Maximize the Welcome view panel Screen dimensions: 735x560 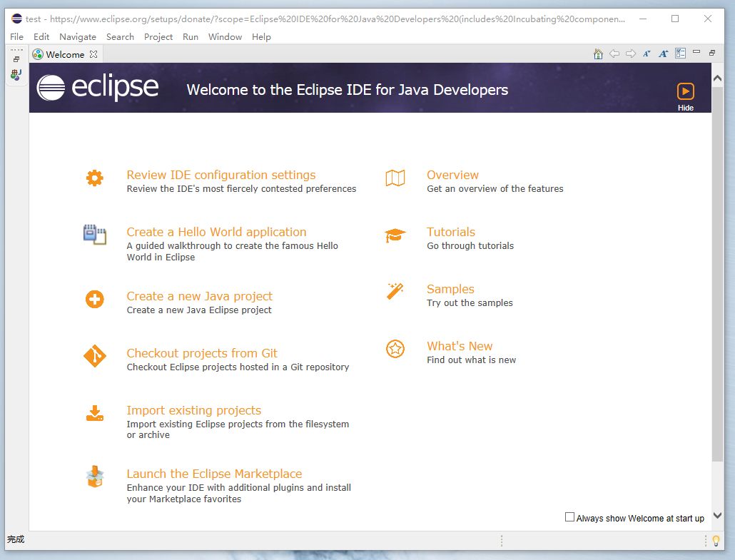coord(712,53)
